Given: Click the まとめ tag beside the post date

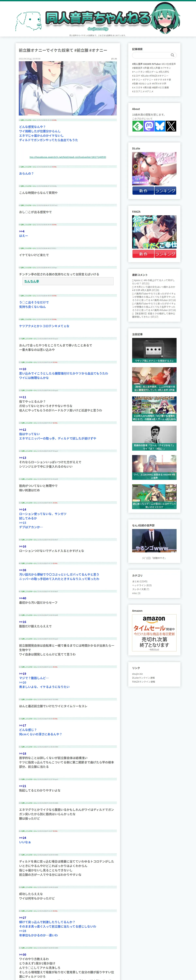Looking at the screenshot, I should (x=114, y=59).
